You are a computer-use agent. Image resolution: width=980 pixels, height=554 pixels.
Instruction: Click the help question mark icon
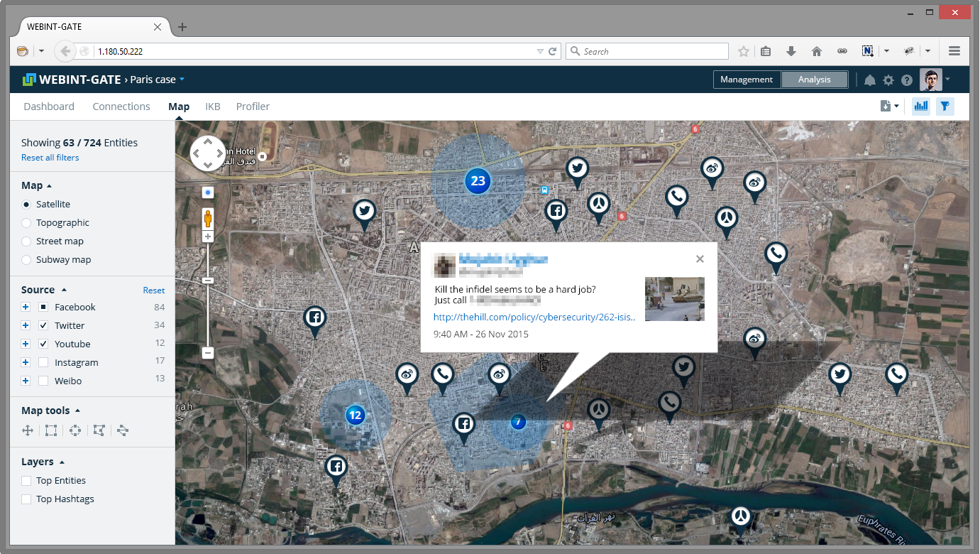(906, 80)
